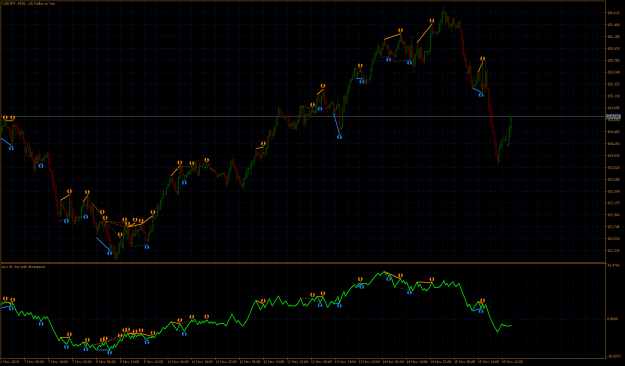Click the last orange arrow in the indicator pane
This screenshot has width=625, height=366.
tap(482, 301)
